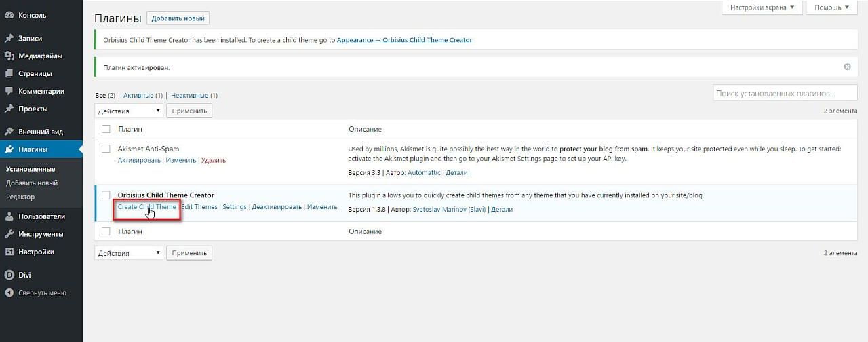The width and height of the screenshot is (868, 342).
Task: Click the Комментарии speech bubble icon
Action: [9, 91]
